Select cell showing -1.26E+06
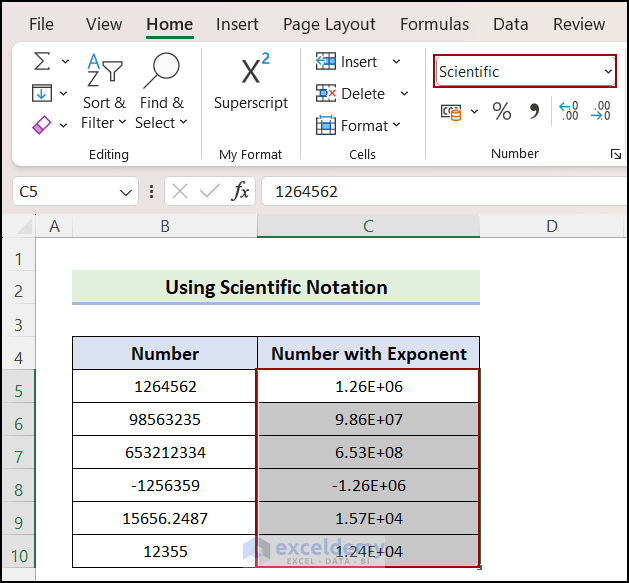 pyautogui.click(x=368, y=485)
